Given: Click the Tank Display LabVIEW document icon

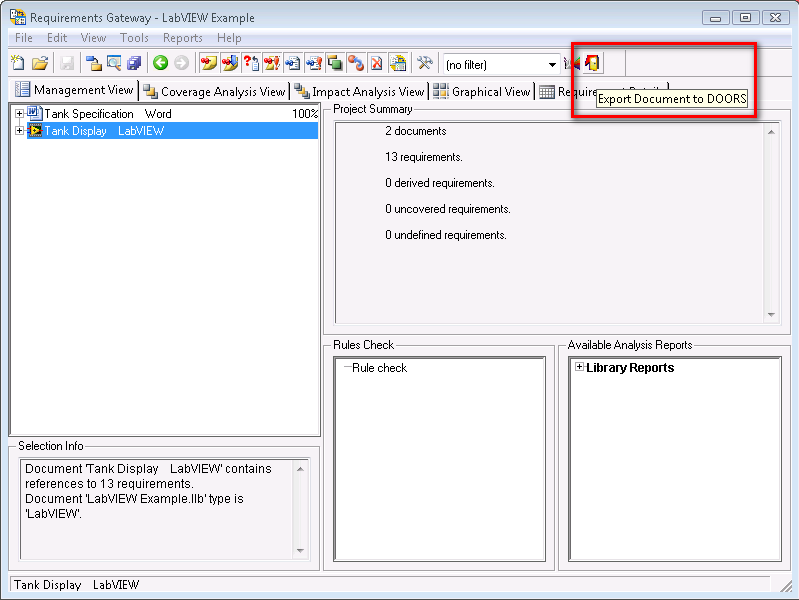Looking at the screenshot, I should (35, 131).
